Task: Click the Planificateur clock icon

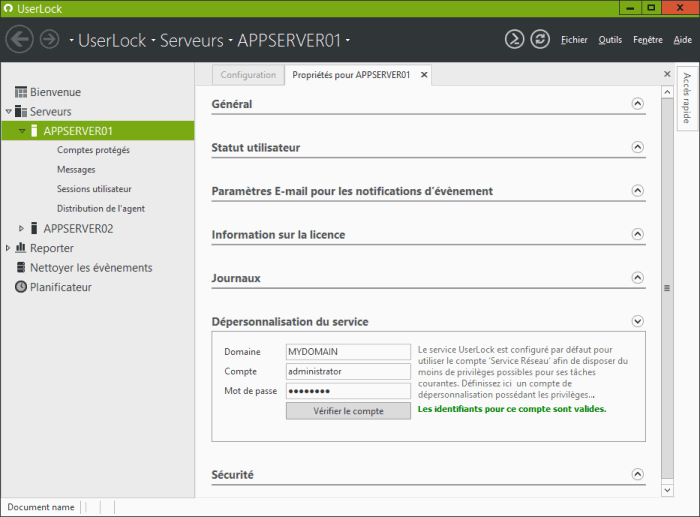Action: 21,287
